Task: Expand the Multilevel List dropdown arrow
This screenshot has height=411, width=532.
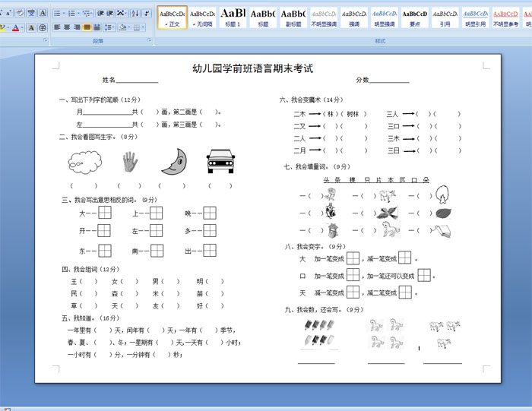Action: 92,13
